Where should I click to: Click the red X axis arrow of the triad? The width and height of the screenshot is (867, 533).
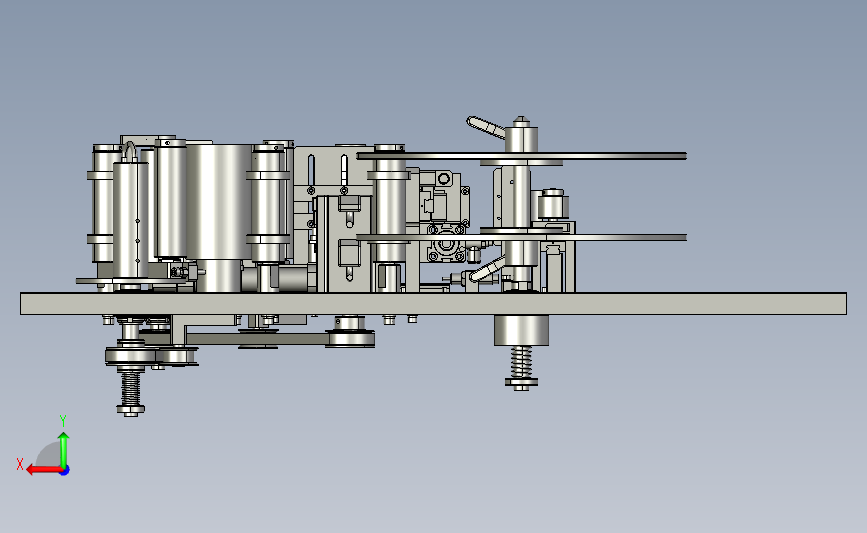[x=43, y=470]
